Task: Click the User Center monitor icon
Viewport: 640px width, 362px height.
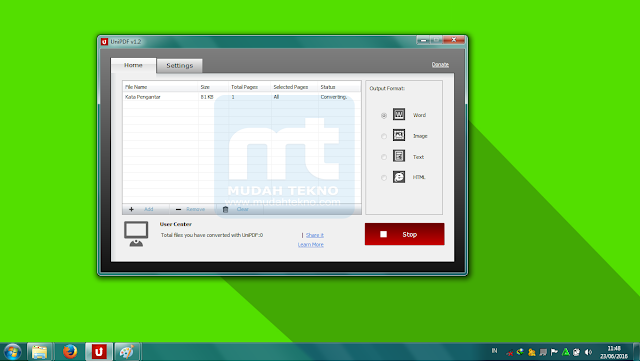Action: pos(136,234)
